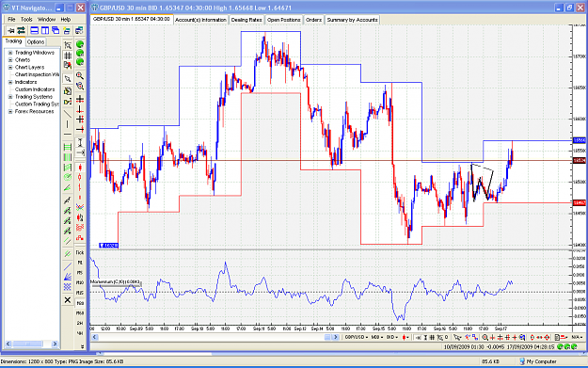Select the M60 timeframe button
Screen dimensions: 588x368
pos(80,312)
